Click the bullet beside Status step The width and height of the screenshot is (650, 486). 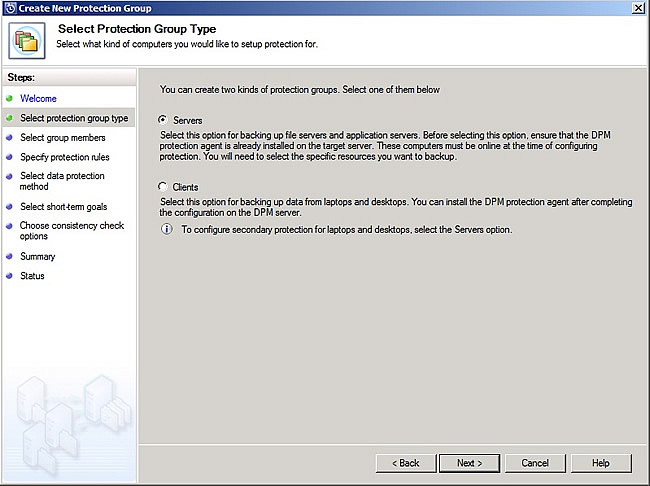(x=9, y=276)
